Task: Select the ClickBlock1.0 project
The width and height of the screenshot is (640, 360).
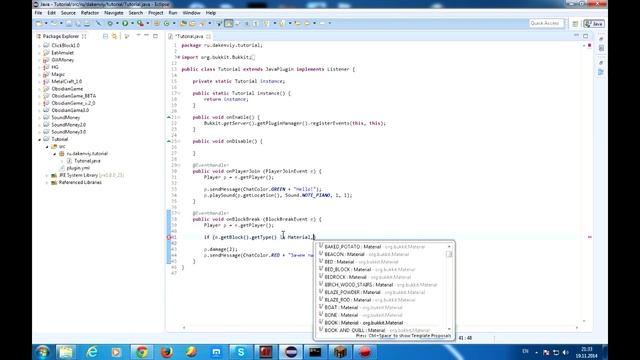Action: click(65, 45)
